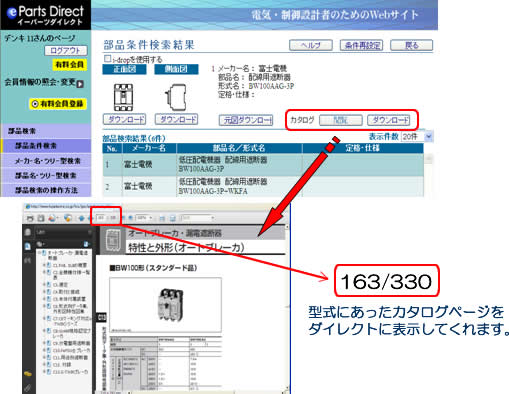Open the 表示件数 20件 dropdown

pyautogui.click(x=417, y=137)
